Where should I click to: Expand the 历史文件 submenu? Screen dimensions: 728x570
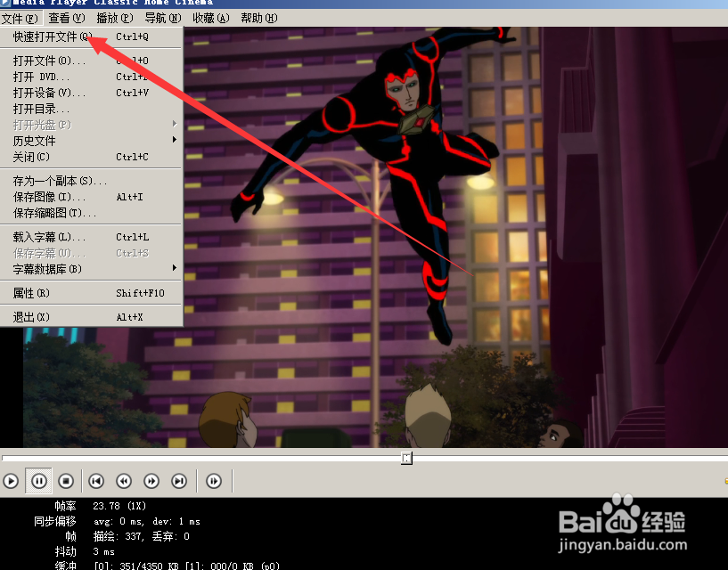(x=91, y=141)
